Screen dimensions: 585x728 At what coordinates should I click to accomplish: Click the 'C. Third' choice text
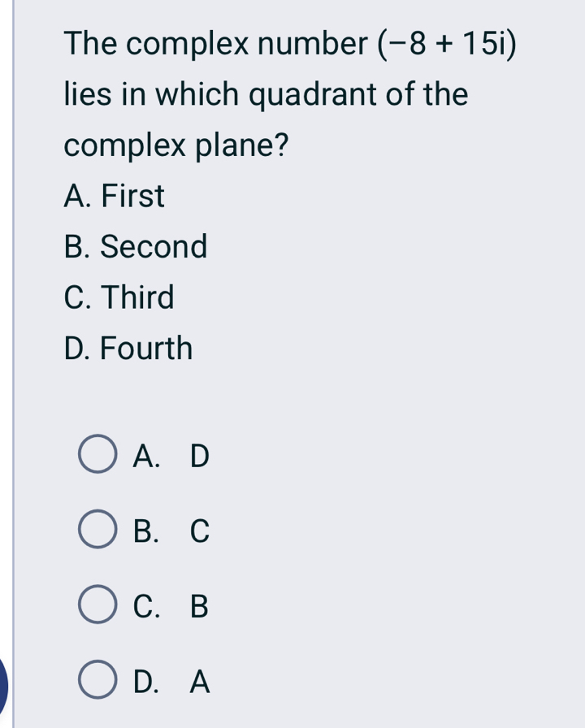[119, 297]
